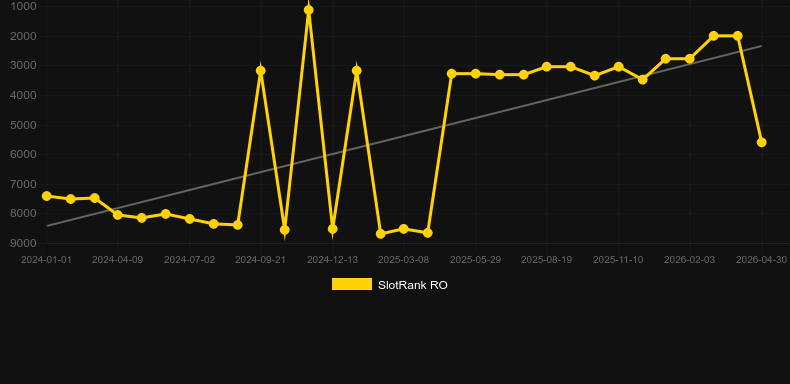
Task: Click the 9000 y-axis rank label
Action: (x=24, y=243)
